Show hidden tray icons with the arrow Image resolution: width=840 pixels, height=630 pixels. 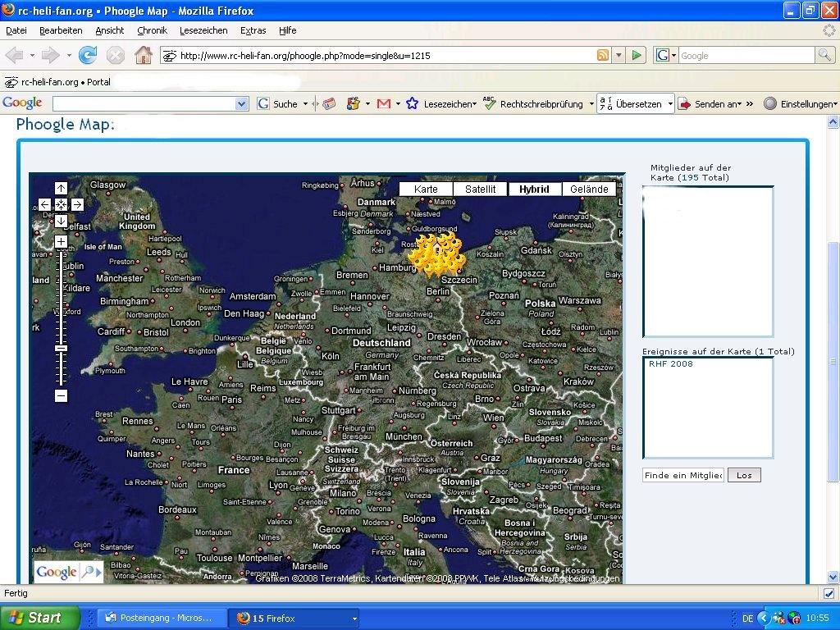coord(764,619)
